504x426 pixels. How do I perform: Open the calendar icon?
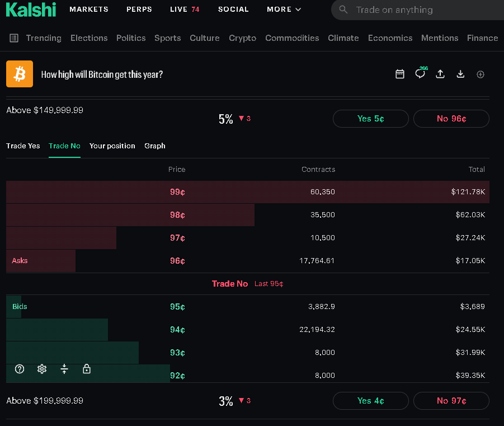tap(400, 74)
